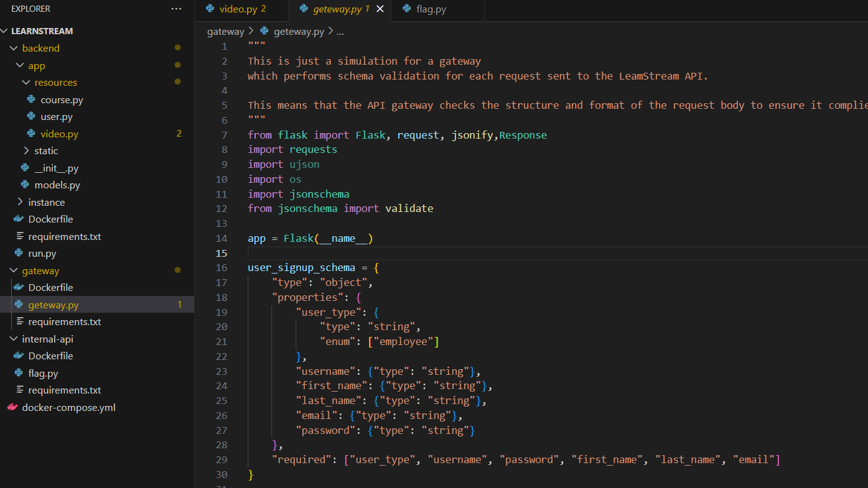
Task: Click line number 16 in the gutter
Action: click(x=222, y=268)
